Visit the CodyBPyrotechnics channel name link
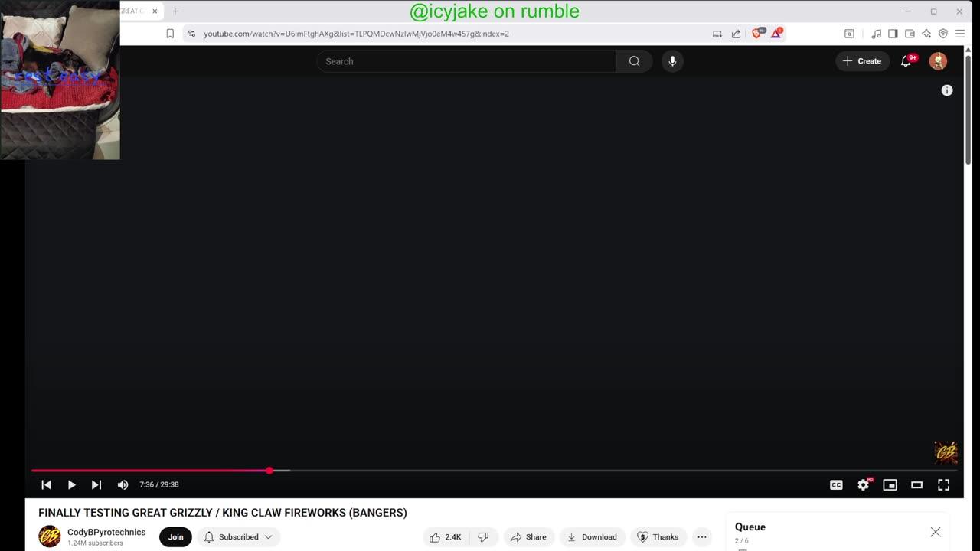Viewport: 980px width, 551px height. 106,532
